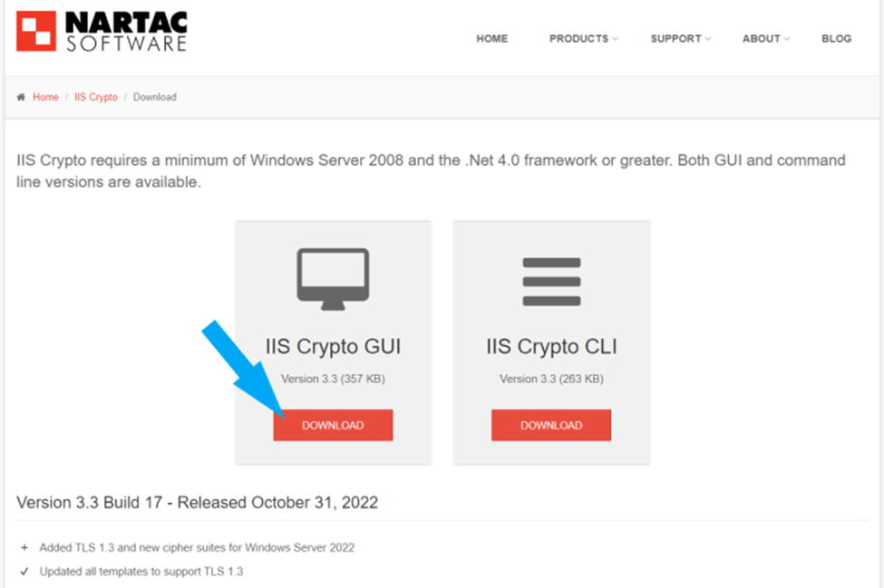Screen dimensions: 884x588
Task: Click the plus icon beside Added TLS 1.3
Action: coord(24,547)
